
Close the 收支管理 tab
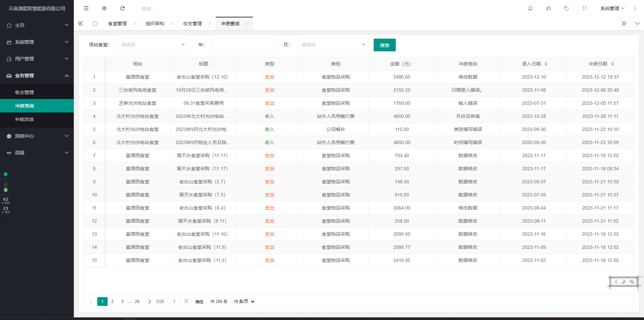tap(210, 24)
